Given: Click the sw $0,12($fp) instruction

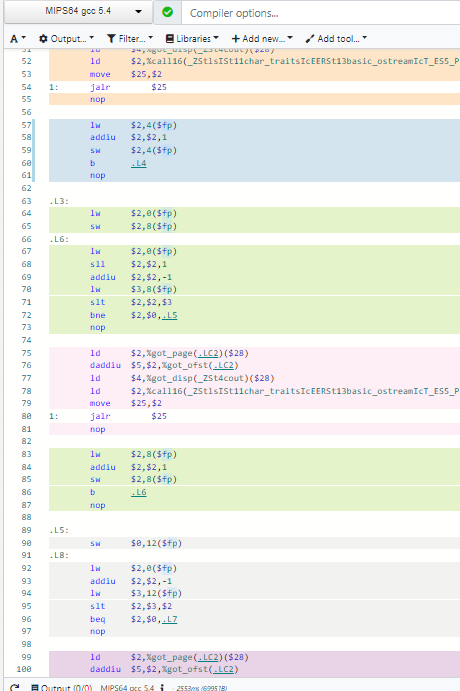Looking at the screenshot, I should (136, 543).
